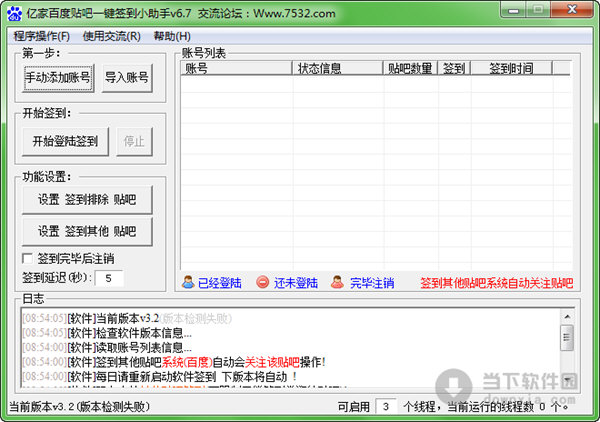Open the 使用交流(R) menu
This screenshot has height=422, width=600.
click(x=112, y=36)
